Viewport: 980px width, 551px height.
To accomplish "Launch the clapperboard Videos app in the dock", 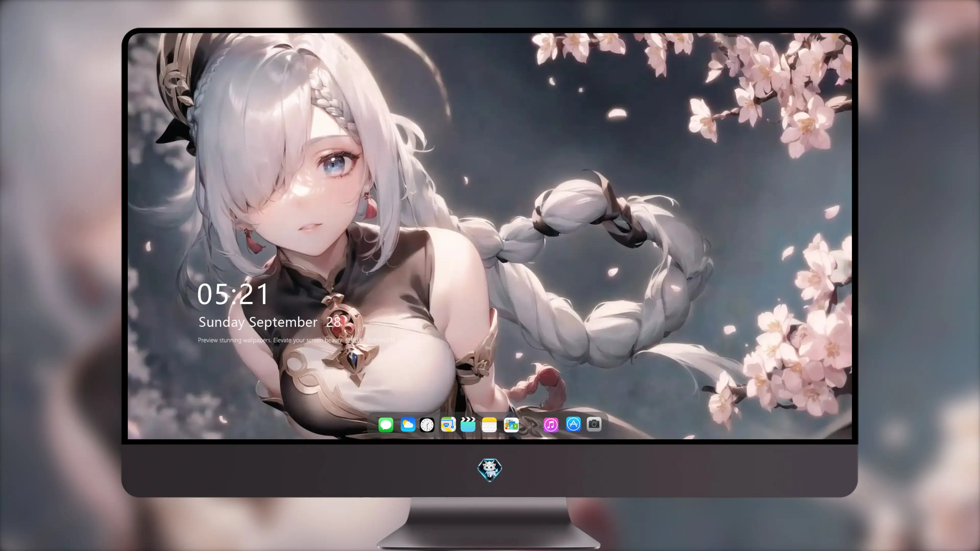I will pyautogui.click(x=468, y=424).
